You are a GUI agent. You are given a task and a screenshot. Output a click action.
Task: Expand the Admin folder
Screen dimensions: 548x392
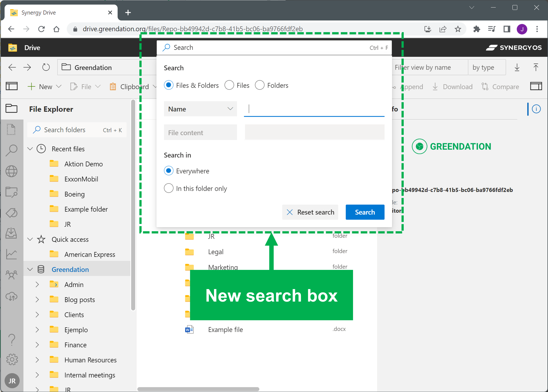(37, 284)
